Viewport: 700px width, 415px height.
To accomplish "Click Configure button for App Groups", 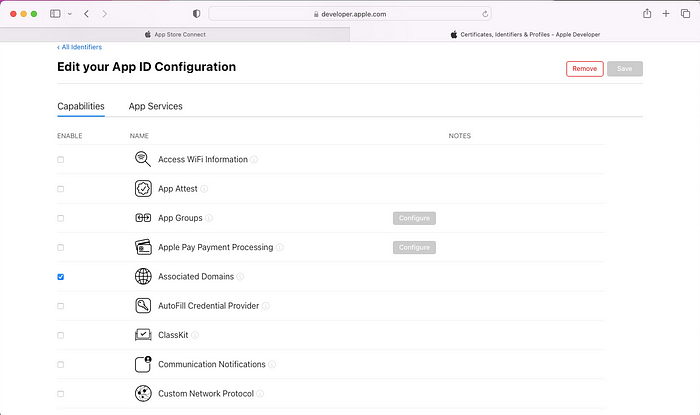I will [x=414, y=218].
